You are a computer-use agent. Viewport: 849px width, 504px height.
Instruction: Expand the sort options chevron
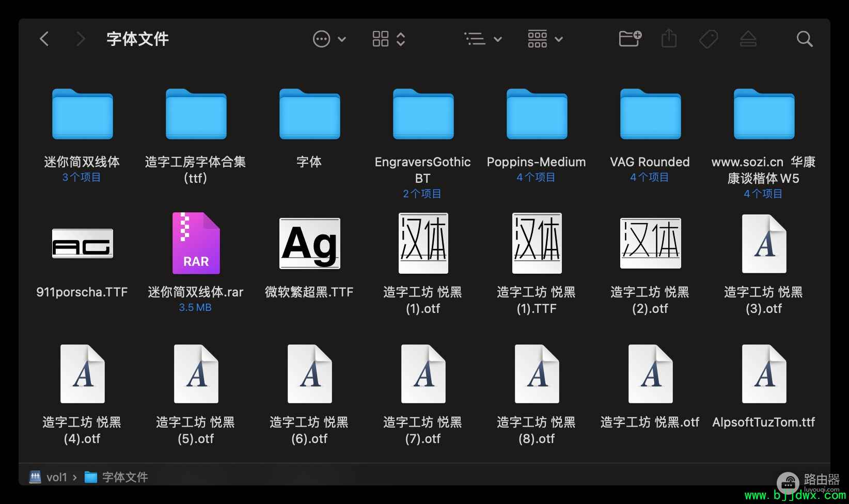pos(498,39)
